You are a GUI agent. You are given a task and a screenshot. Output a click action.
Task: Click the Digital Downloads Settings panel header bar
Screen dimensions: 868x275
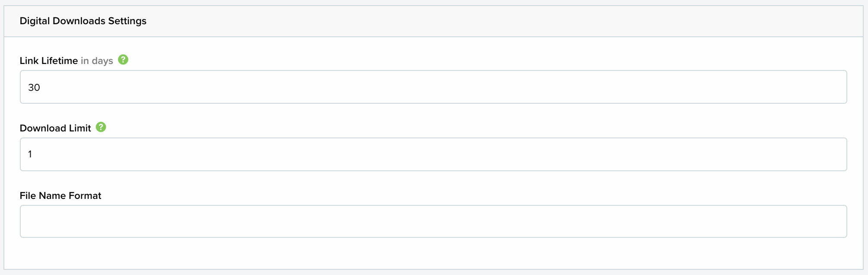(434, 21)
